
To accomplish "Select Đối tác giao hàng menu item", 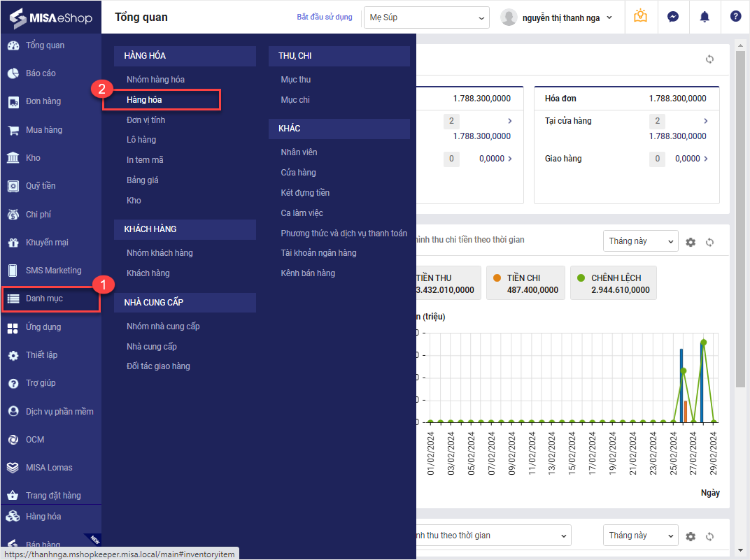I will coord(158,366).
